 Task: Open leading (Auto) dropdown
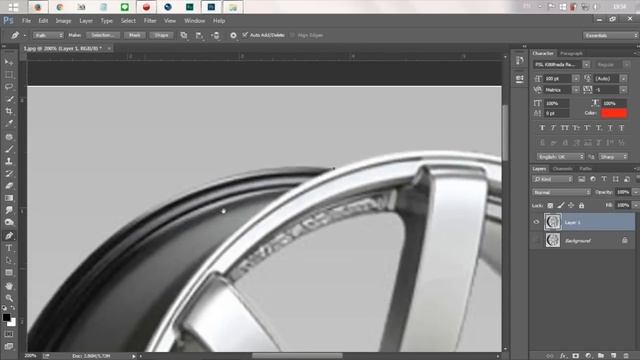click(x=623, y=78)
